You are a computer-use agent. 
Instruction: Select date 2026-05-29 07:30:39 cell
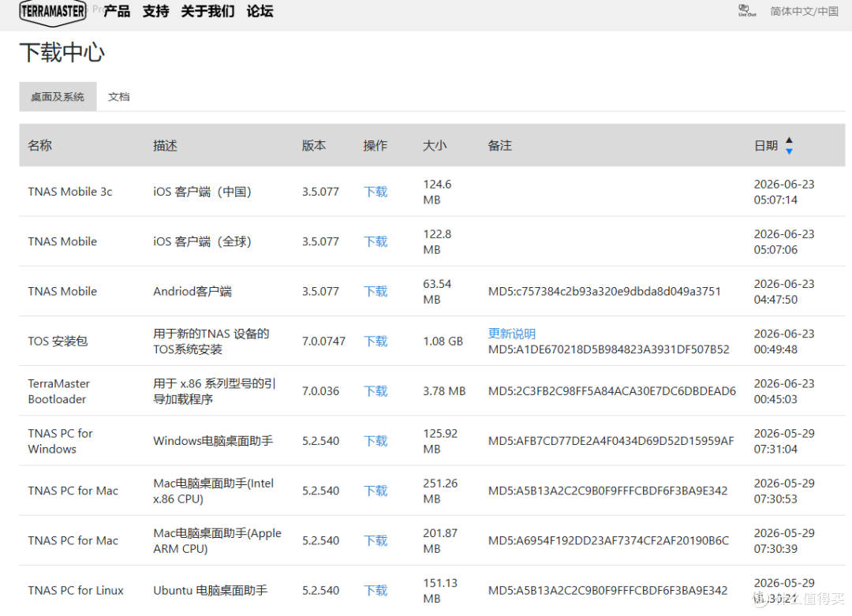click(784, 540)
